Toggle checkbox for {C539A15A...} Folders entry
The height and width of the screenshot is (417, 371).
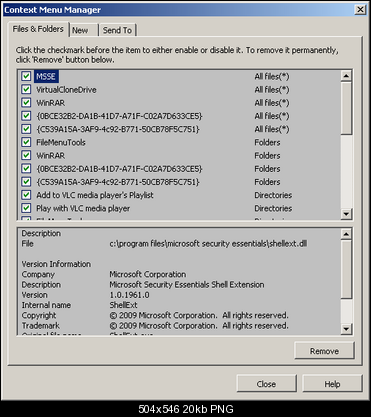click(26, 182)
